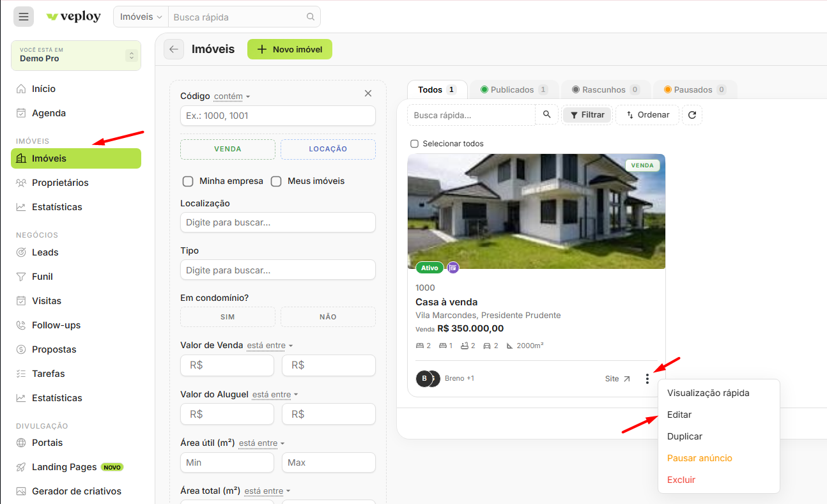Image resolution: width=827 pixels, height=504 pixels.
Task: Open the Código contém operator dropdown
Action: [x=232, y=96]
